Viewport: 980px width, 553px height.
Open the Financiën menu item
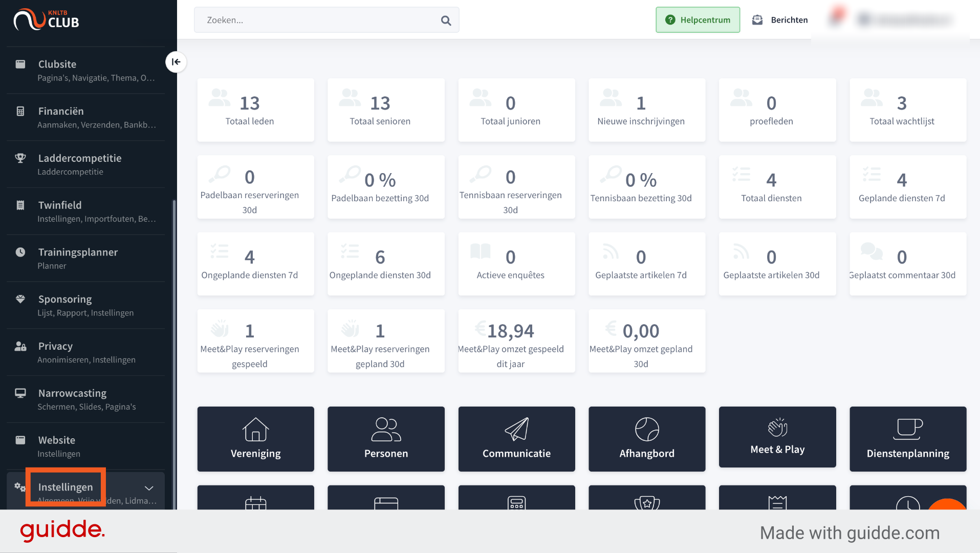(x=86, y=117)
